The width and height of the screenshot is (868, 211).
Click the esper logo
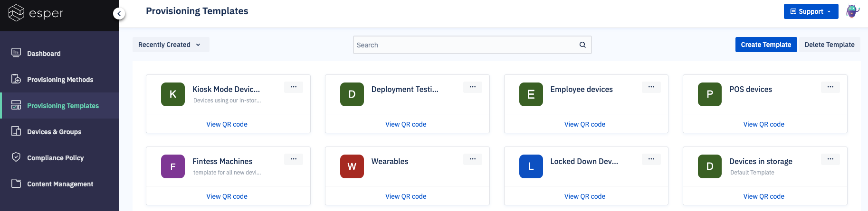click(36, 13)
